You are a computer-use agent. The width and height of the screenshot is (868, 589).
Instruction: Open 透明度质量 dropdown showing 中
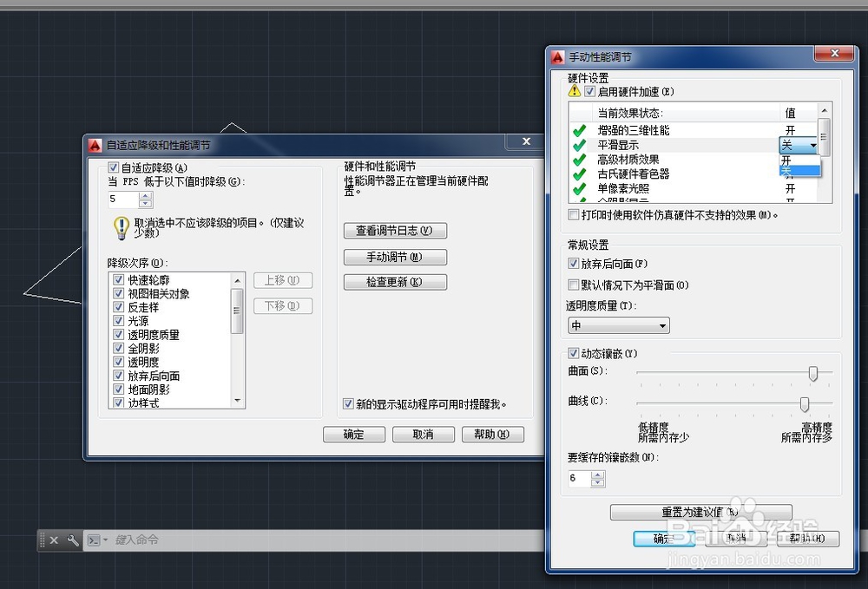point(618,325)
